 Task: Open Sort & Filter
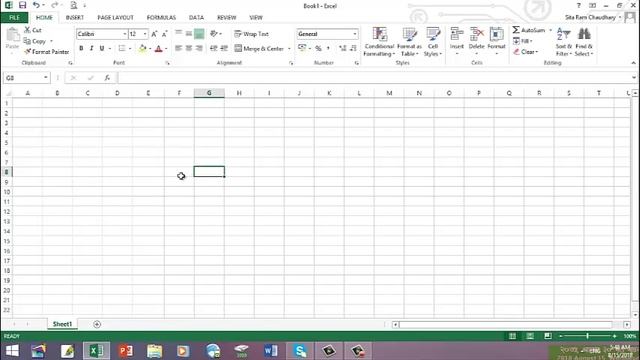tap(563, 42)
